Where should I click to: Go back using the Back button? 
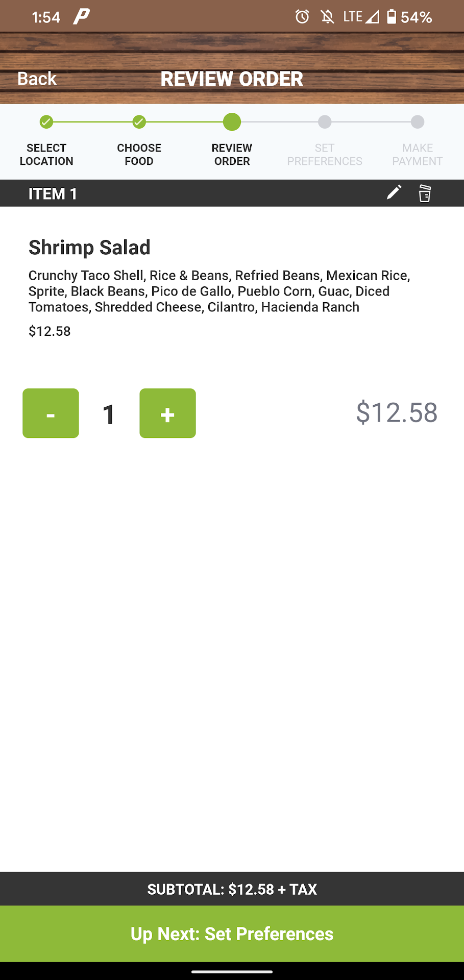point(37,79)
